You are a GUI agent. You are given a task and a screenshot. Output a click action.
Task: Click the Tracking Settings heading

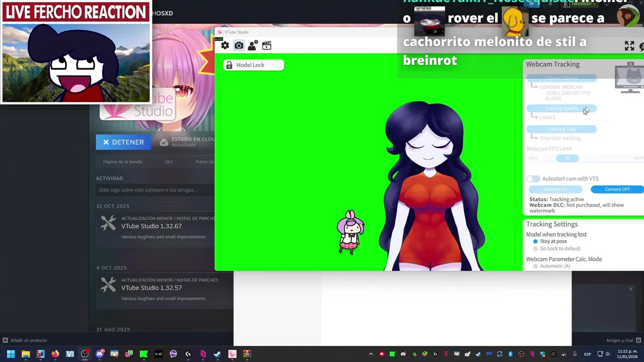(x=552, y=224)
